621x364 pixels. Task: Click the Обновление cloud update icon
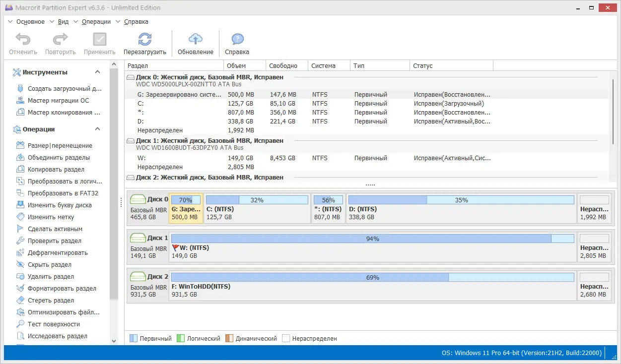click(196, 40)
